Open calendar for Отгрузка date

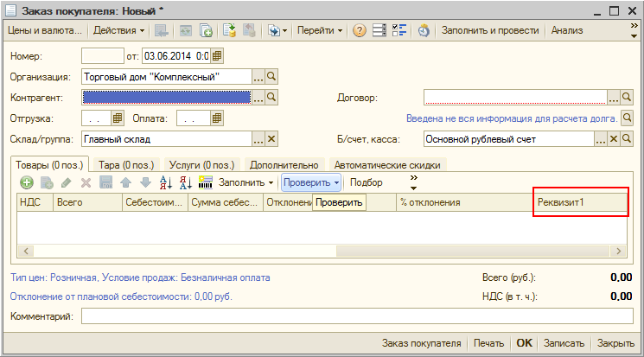[x=118, y=118]
